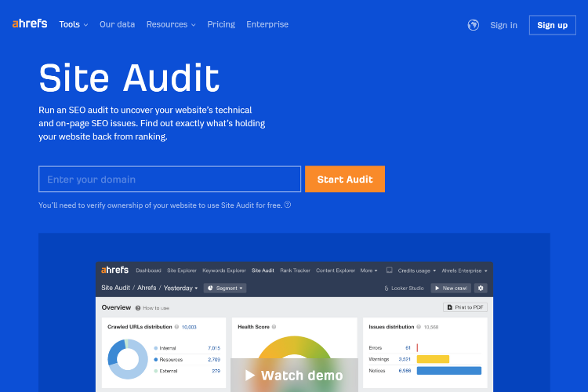Click the info icon next to Health Score
This screenshot has width=588, height=392.
[274, 327]
